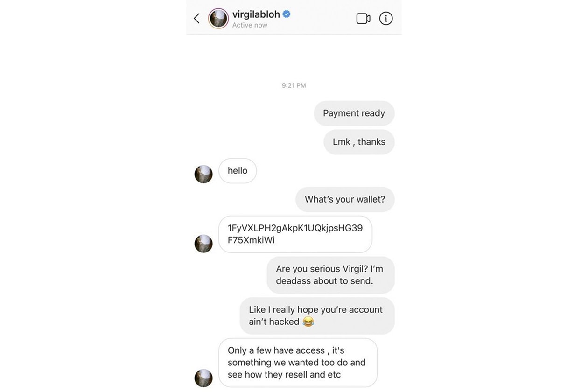Select the hello message bubble
Screen dimensions: 588x392
click(x=238, y=170)
